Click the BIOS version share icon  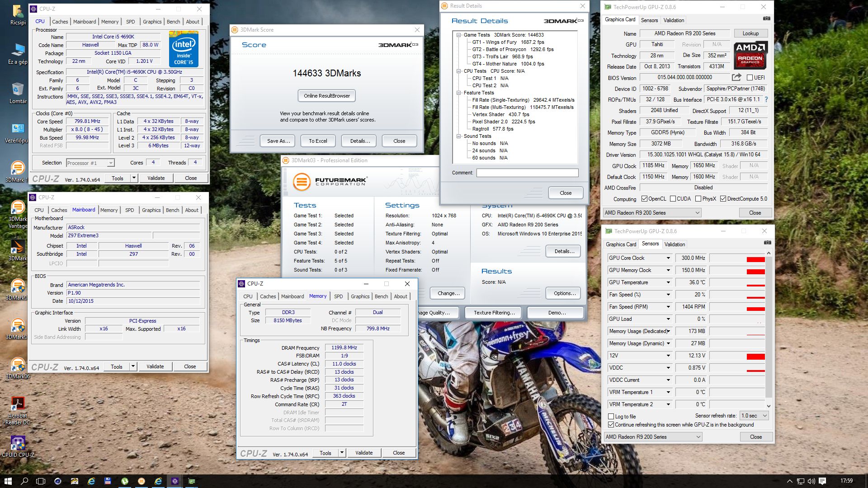point(736,77)
